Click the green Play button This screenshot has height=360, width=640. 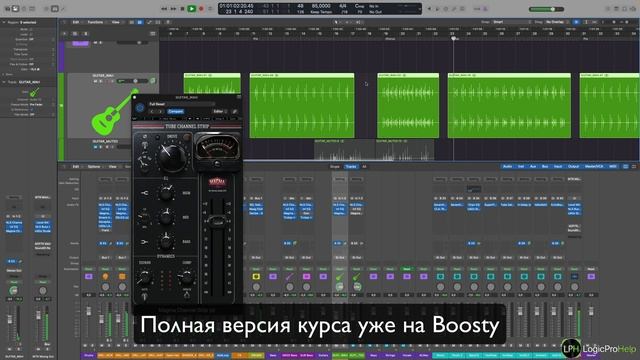[x=191, y=9]
